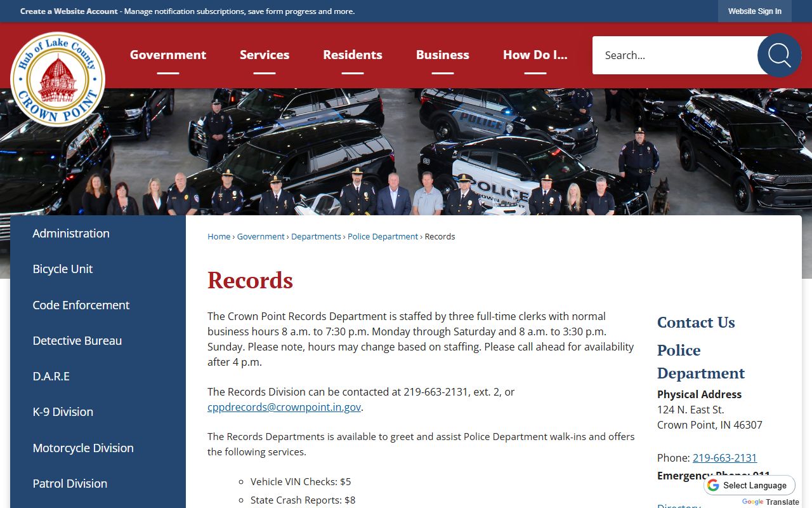Viewport: 812px width, 508px height.
Task: Open the Business menu
Action: [443, 55]
